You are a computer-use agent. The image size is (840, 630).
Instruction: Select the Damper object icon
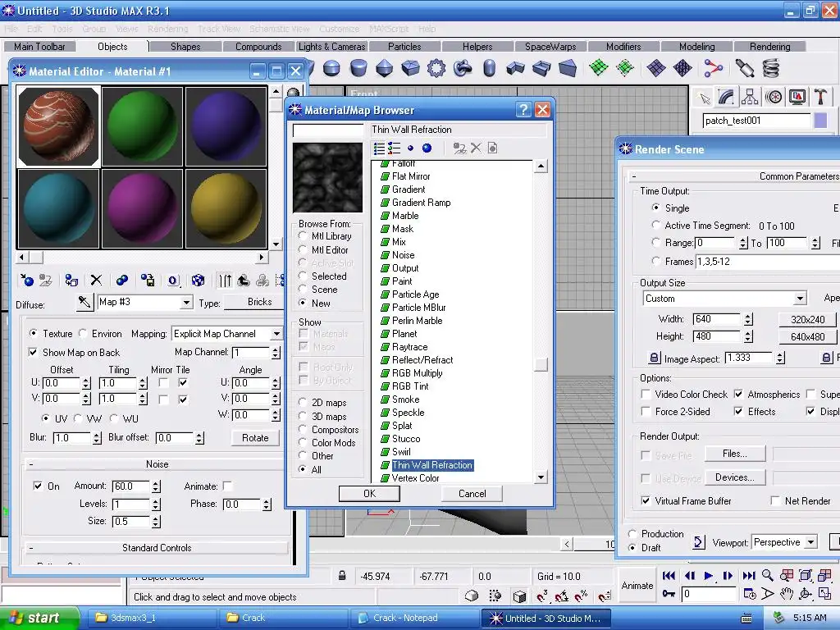(x=745, y=68)
